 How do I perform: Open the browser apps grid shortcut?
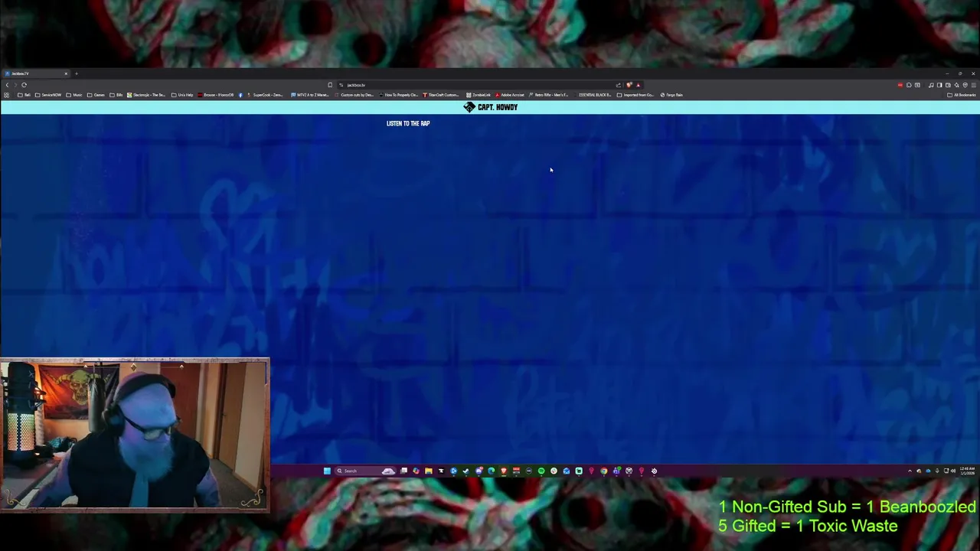[x=6, y=95]
